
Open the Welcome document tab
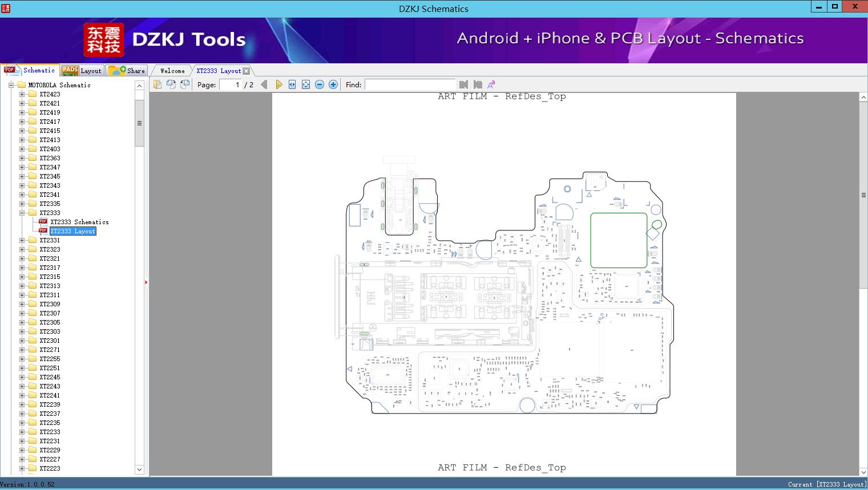coord(172,71)
